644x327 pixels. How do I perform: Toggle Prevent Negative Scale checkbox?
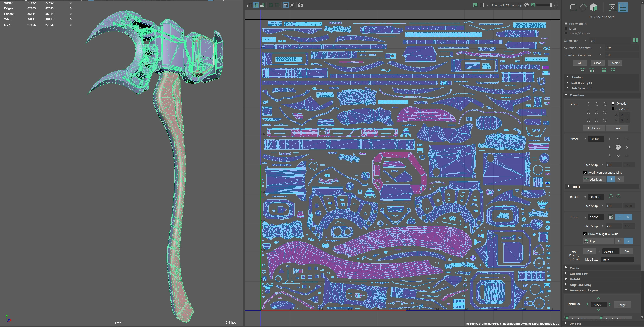[x=585, y=234]
